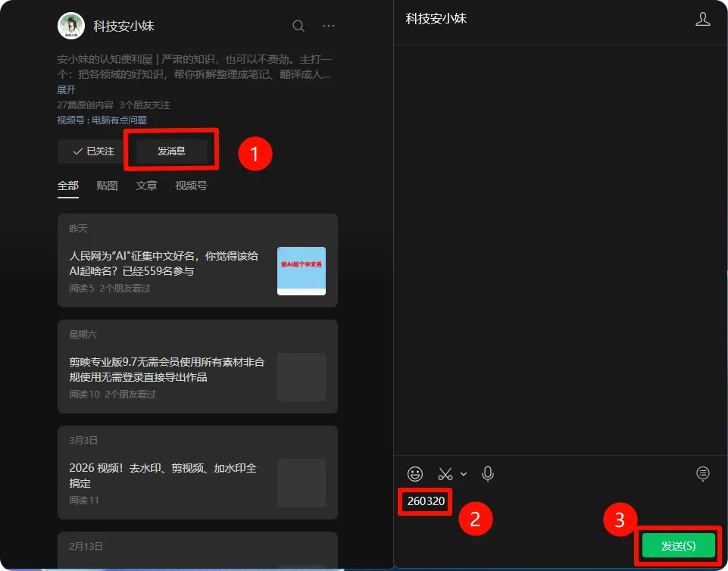
Task: Start voice input with the microphone icon
Action: (488, 474)
